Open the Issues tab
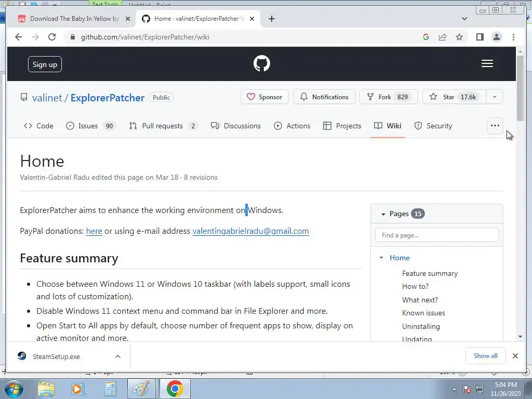532x399 pixels. tap(90, 126)
